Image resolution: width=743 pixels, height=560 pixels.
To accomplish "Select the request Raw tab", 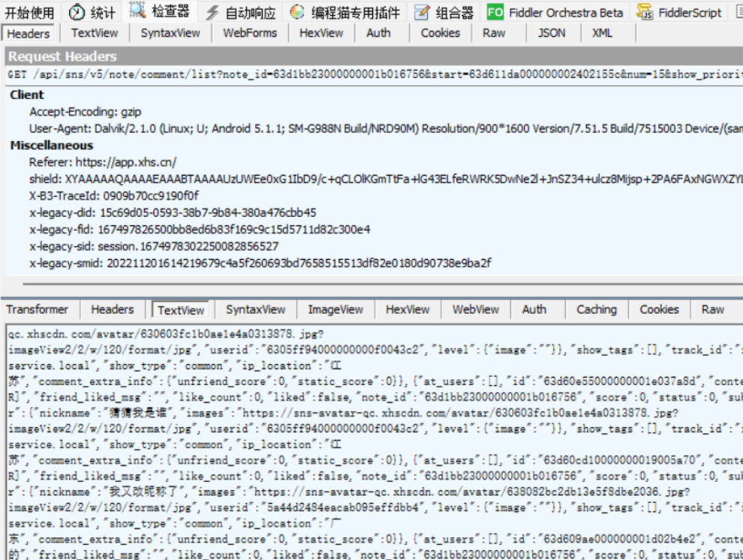I will click(x=495, y=33).
